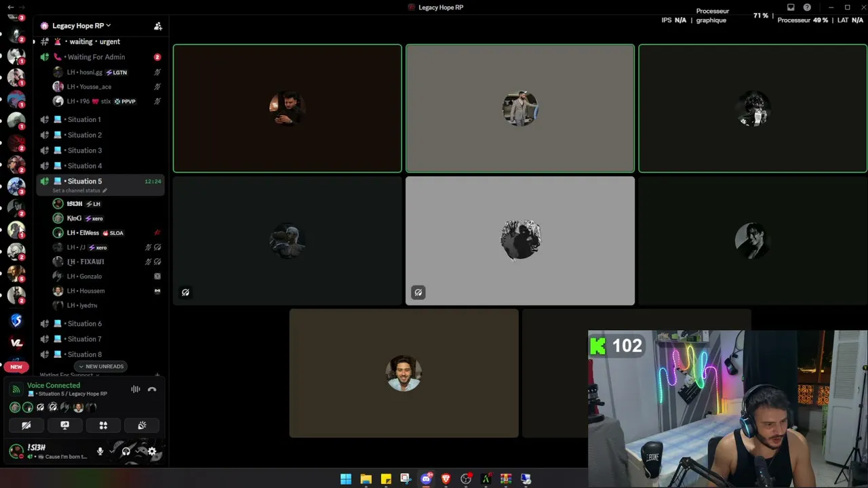The image size is (868, 488).
Task: Open the Windows Start menu
Action: click(346, 479)
